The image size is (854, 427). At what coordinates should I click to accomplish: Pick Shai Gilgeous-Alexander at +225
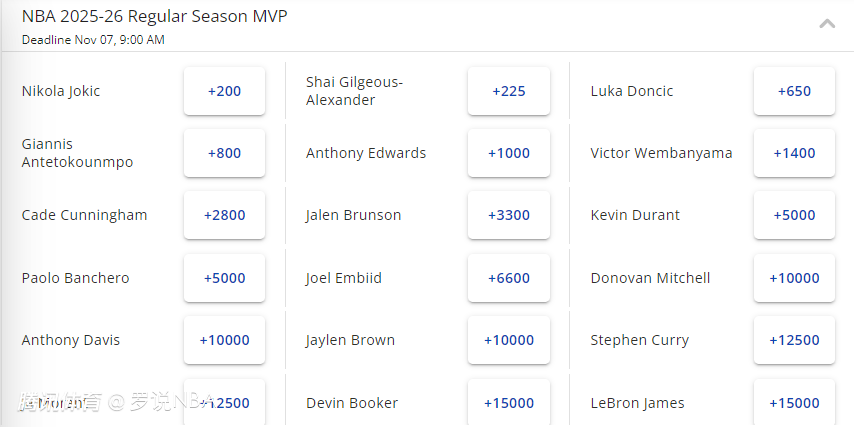(509, 91)
